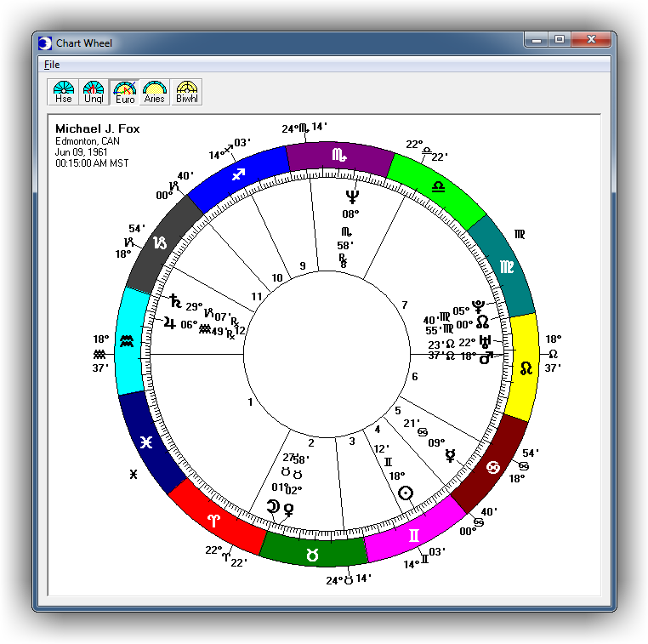Viewport: 648px width, 644px height.
Task: Click the 00:15:00 AM MST time
Action: pos(92,163)
